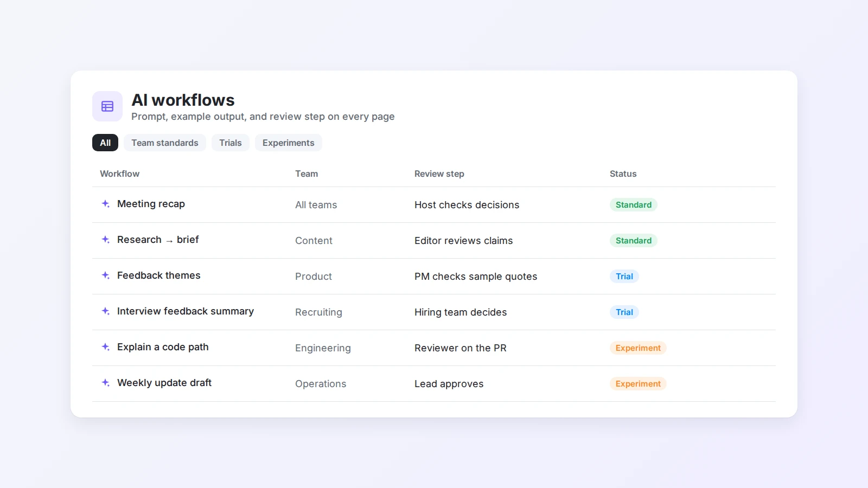Open the Interview feedback summary workflow

[x=186, y=311]
